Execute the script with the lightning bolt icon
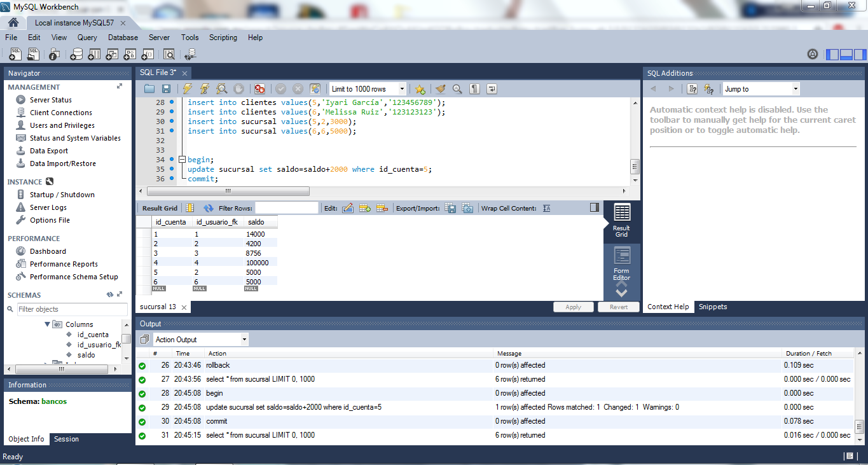The height and width of the screenshot is (465, 868). [186, 88]
